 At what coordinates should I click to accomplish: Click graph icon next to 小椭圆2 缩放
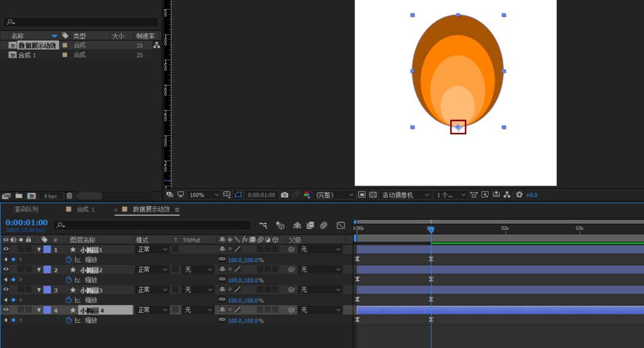[78, 280]
